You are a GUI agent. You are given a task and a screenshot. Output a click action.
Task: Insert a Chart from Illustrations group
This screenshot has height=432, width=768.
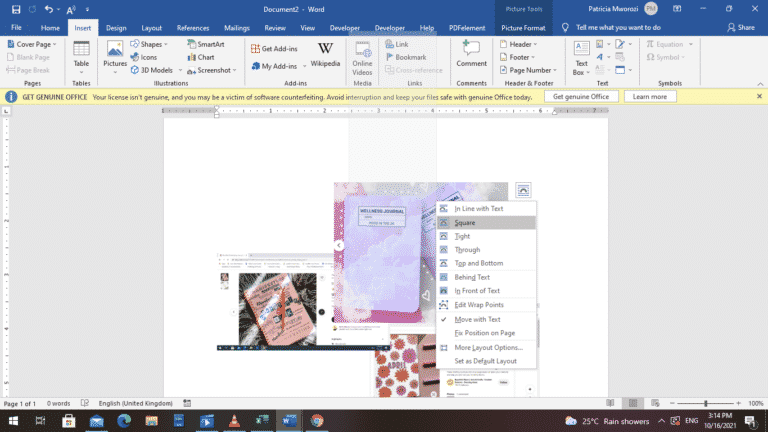[201, 57]
